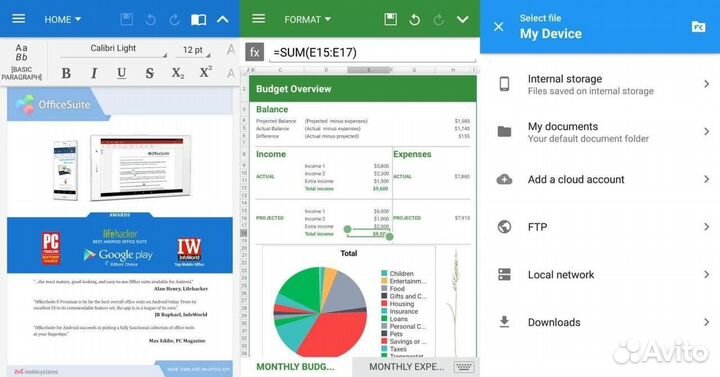Toggle superscript formatting
The height and width of the screenshot is (377, 720).
205,72
